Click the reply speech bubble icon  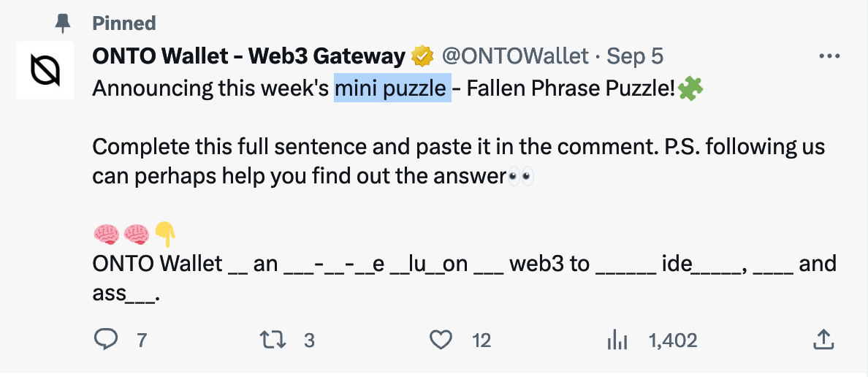point(107,339)
